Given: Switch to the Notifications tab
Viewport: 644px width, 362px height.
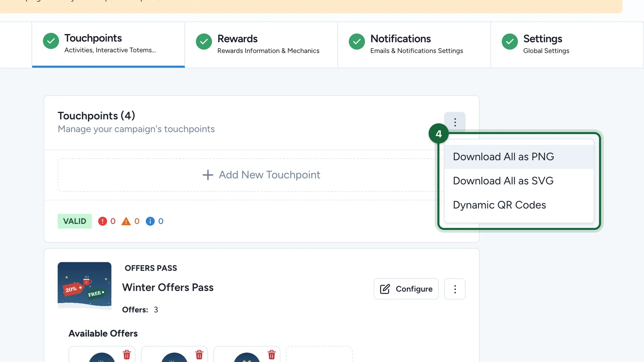Looking at the screenshot, I should point(414,44).
